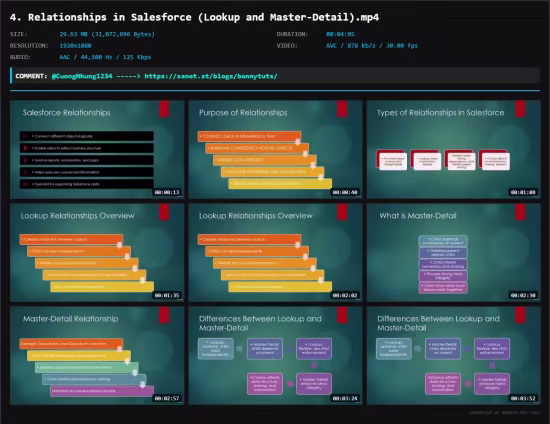Click the DURATION: label
The width and height of the screenshot is (550, 424).
tap(292, 34)
